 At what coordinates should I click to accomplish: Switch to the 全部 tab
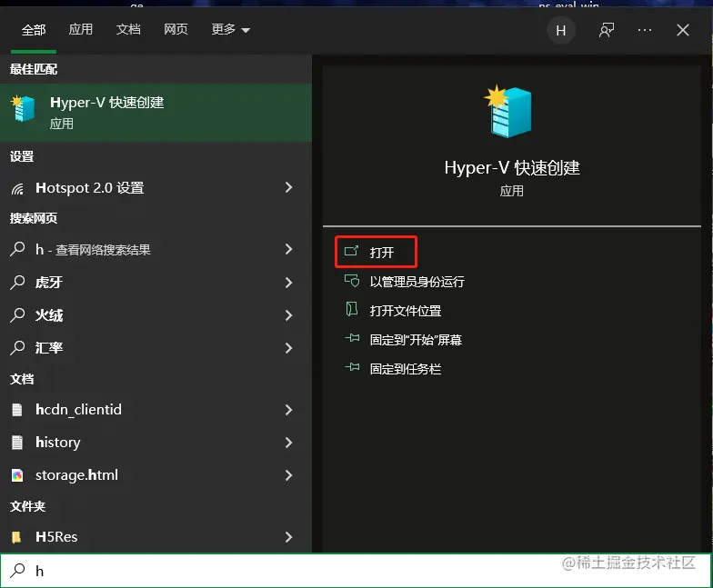[34, 30]
